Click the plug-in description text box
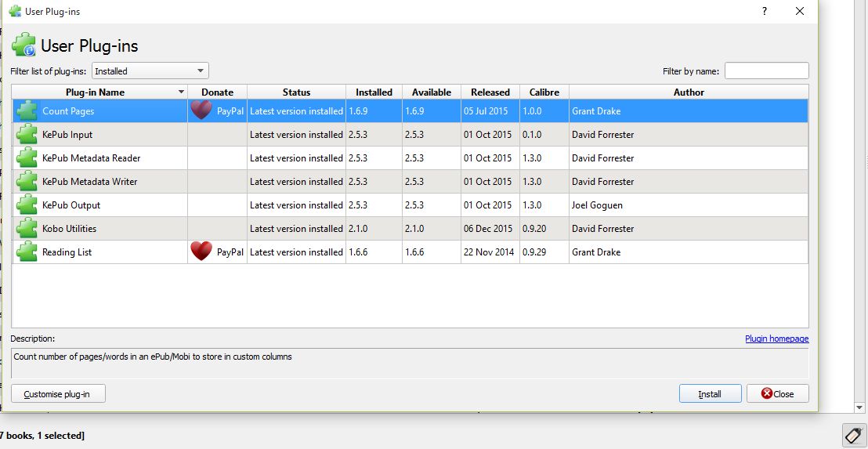868x449 pixels. pos(410,363)
